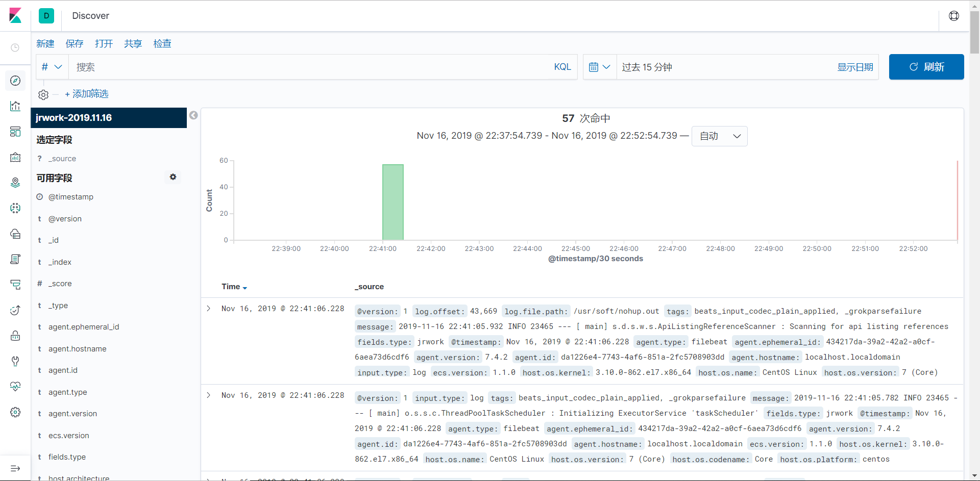The image size is (980, 481).
Task: Open Logs icon in sidebar
Action: point(15,259)
